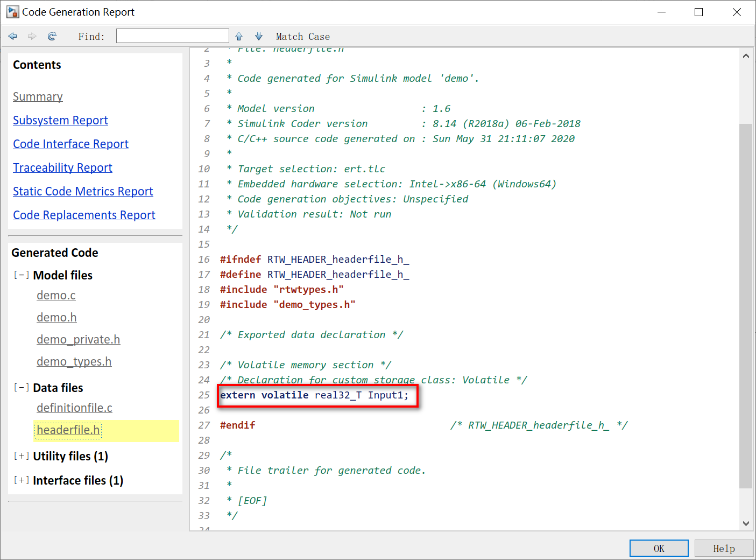Click the '#define RTW_HEADER_headerfile_h_' line
Screen dimensions: 756x560
[x=314, y=275]
